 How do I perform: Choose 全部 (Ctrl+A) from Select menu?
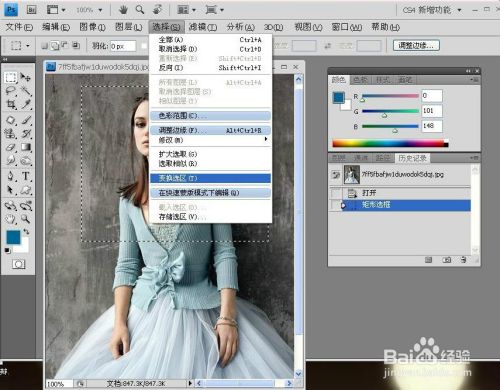pyautogui.click(x=211, y=40)
